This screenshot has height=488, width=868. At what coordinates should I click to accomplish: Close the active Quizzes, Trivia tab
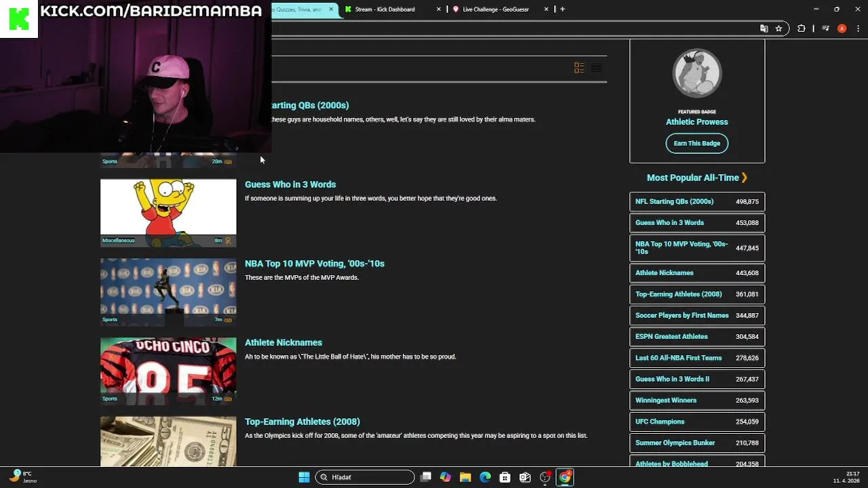click(x=331, y=9)
